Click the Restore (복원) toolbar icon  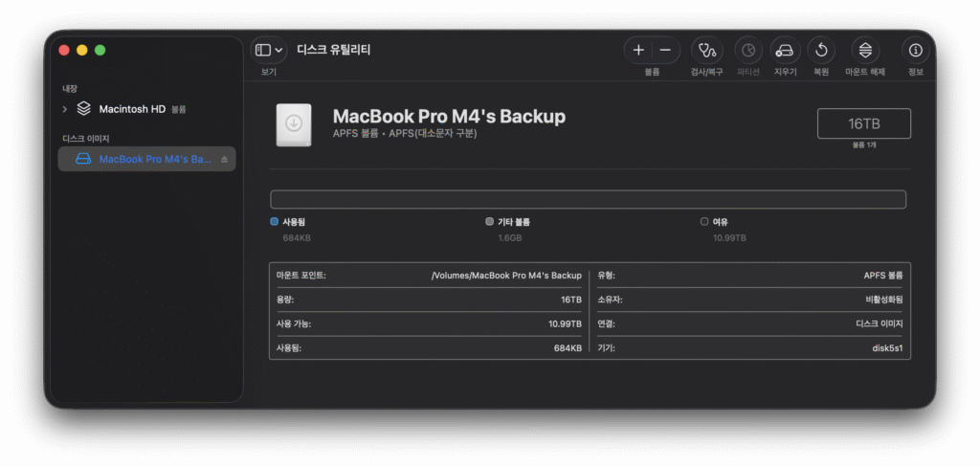click(x=821, y=50)
